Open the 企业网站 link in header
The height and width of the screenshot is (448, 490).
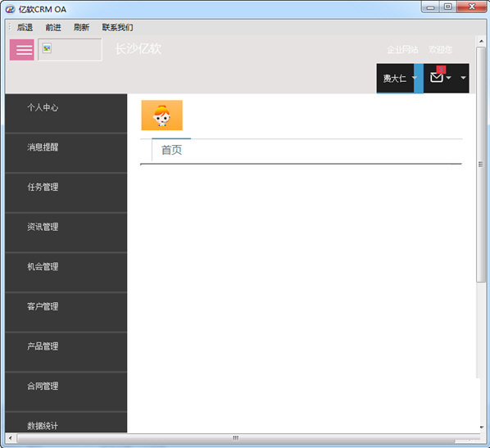(403, 50)
